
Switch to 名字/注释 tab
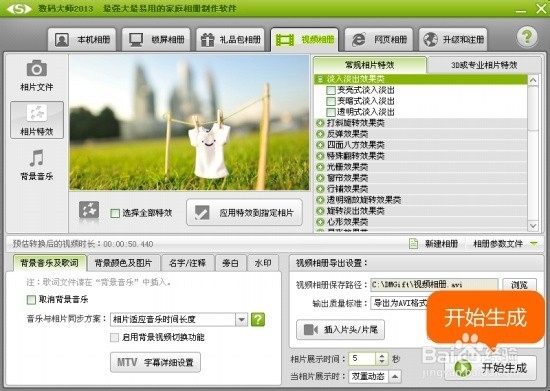(187, 263)
